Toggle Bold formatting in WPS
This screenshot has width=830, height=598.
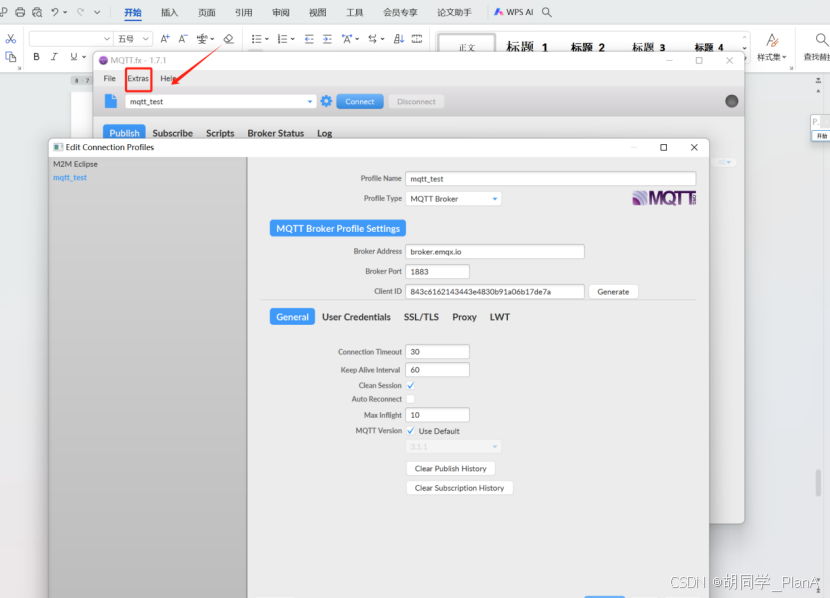point(36,57)
